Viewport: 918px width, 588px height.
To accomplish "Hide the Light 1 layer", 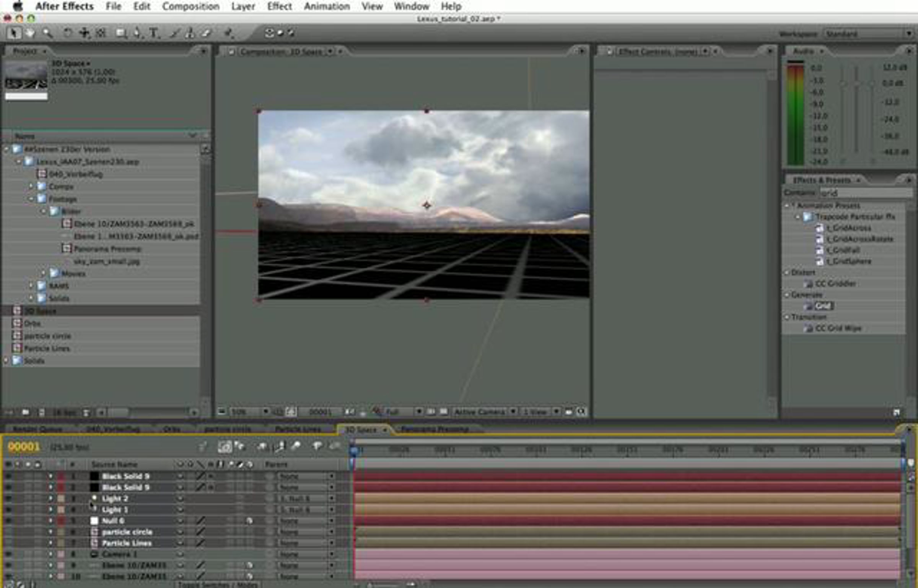I will 8,510.
